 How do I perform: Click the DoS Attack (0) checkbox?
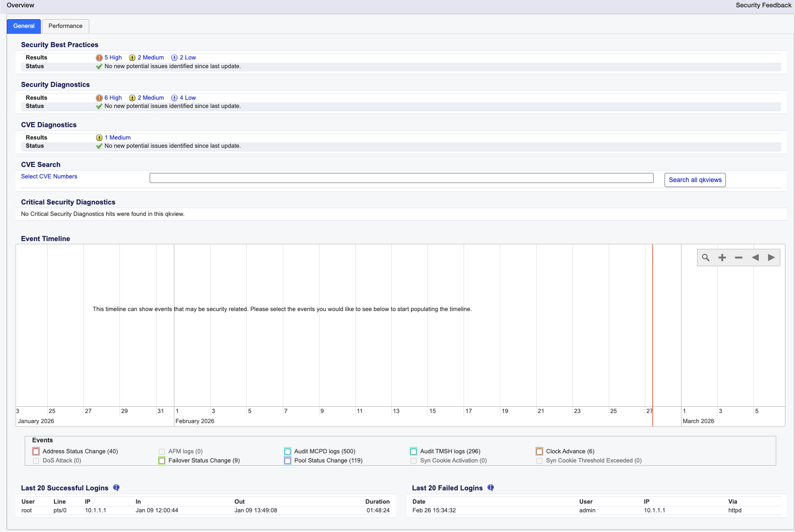tap(36, 461)
